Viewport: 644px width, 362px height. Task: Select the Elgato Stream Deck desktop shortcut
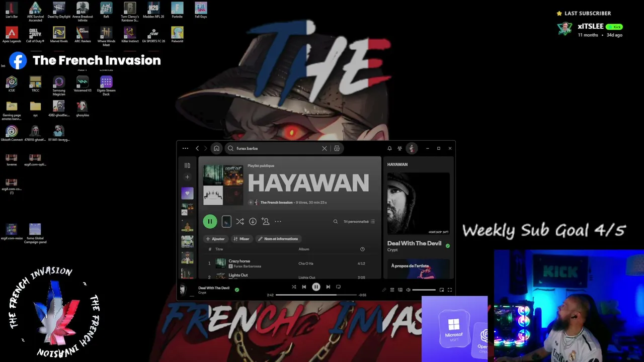pyautogui.click(x=106, y=85)
